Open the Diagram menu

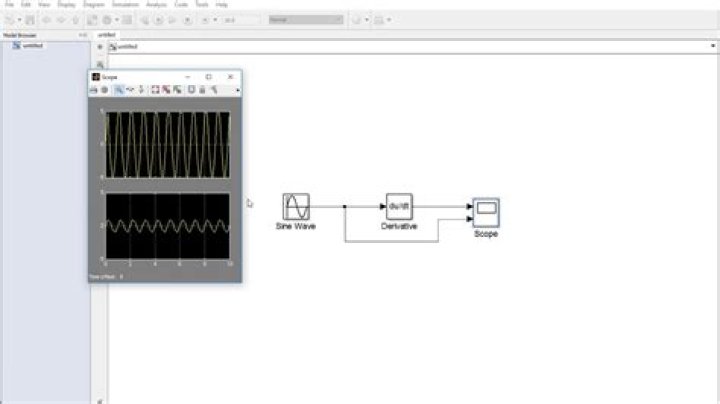(x=94, y=4)
